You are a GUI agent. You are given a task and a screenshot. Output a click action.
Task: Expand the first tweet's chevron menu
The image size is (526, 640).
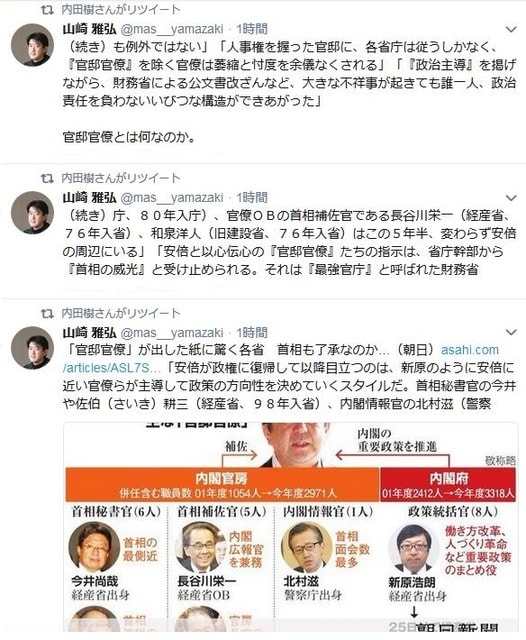click(x=511, y=29)
